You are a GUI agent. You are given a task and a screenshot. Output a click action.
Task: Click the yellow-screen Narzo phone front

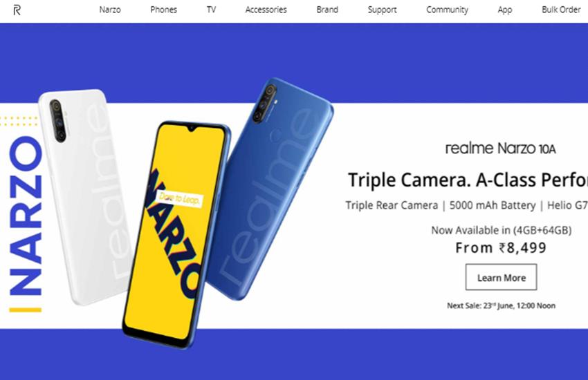[x=176, y=234]
